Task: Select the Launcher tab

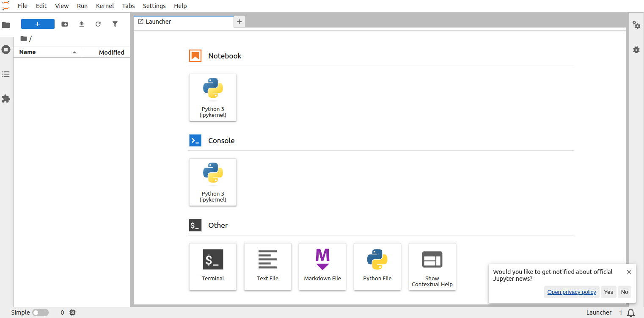Action: click(158, 22)
